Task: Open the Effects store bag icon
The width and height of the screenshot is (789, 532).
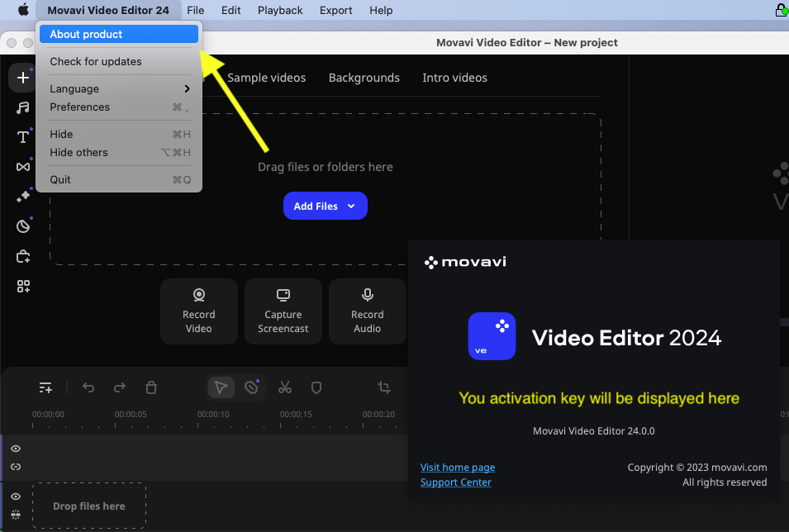Action: (x=22, y=257)
